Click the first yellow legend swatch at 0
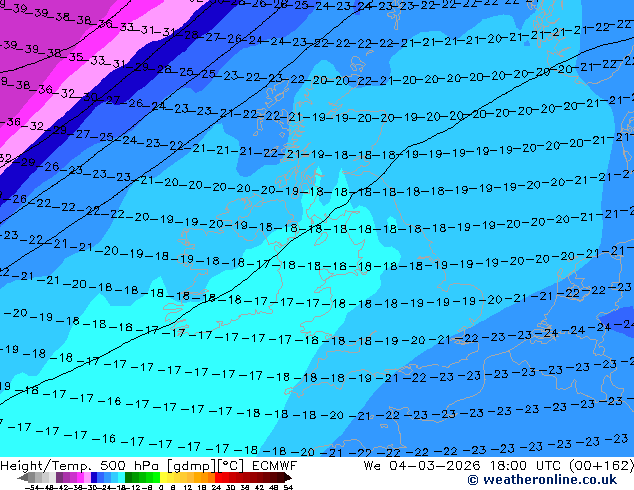This screenshot has width=634, height=490. [x=163, y=477]
